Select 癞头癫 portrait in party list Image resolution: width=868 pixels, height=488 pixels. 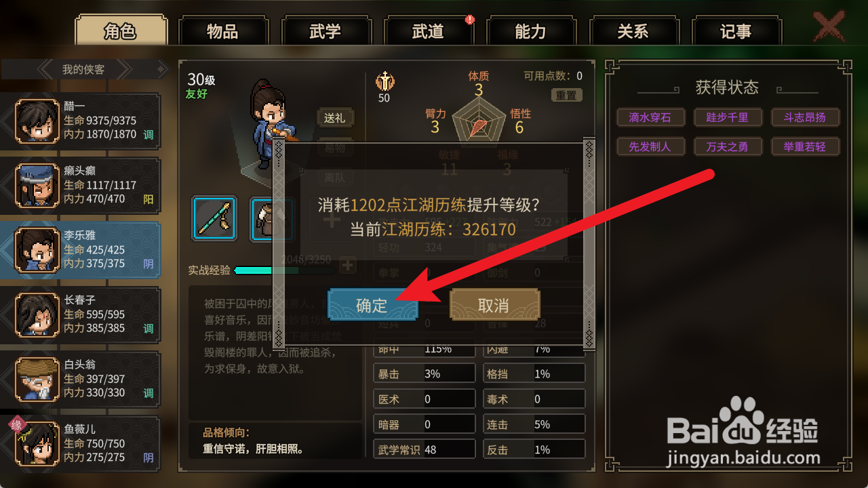(x=37, y=185)
